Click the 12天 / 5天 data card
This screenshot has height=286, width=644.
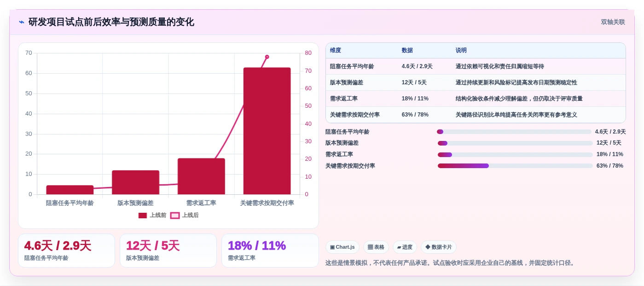pos(168,251)
